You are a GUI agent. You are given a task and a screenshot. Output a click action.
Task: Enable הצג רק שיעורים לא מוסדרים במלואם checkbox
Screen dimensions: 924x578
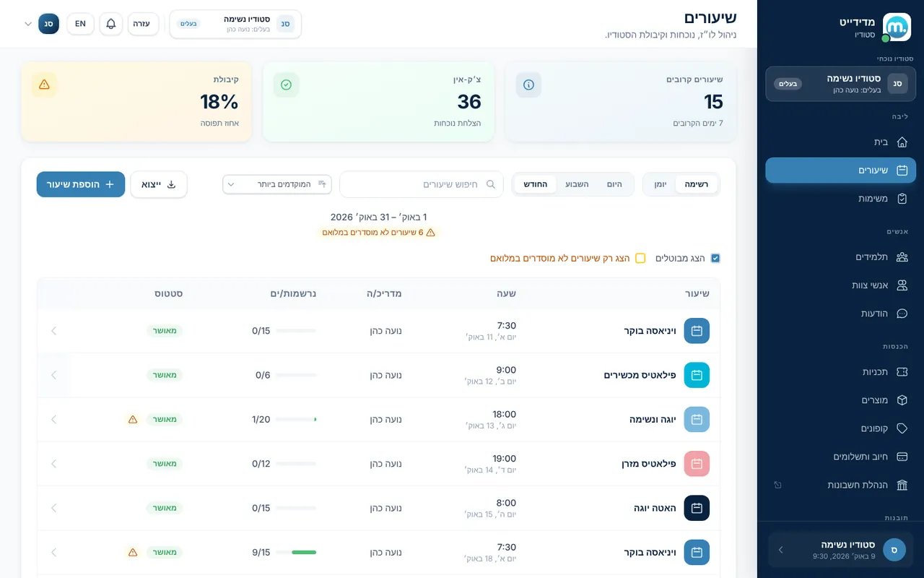tap(640, 258)
